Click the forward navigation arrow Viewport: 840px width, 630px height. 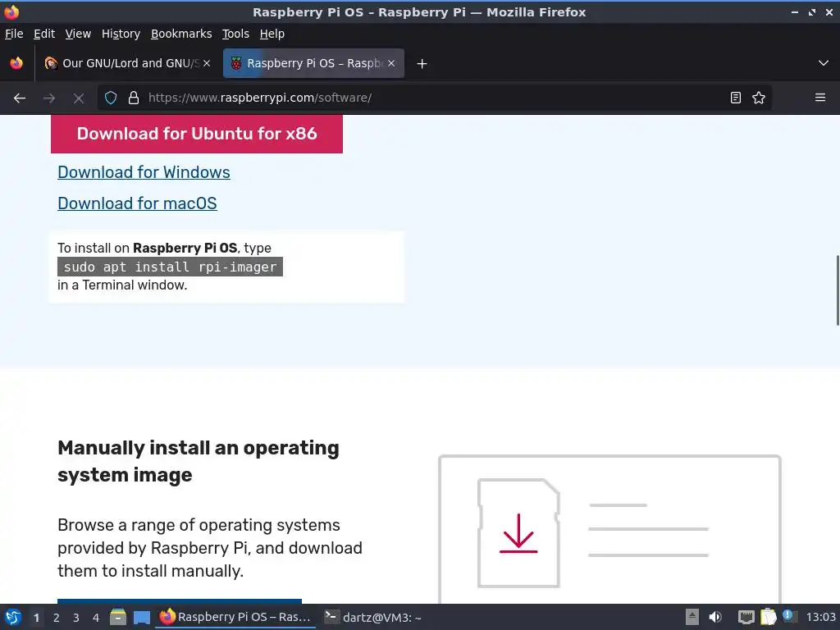[x=49, y=98]
